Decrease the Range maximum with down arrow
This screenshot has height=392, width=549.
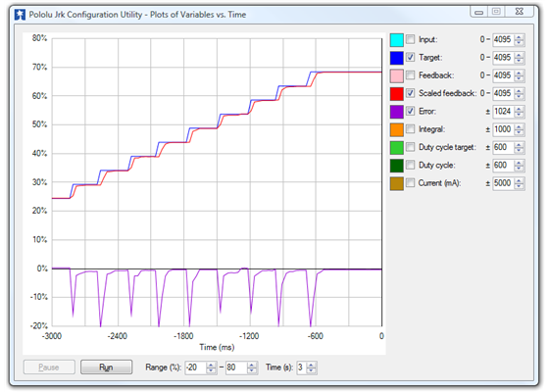(x=252, y=370)
